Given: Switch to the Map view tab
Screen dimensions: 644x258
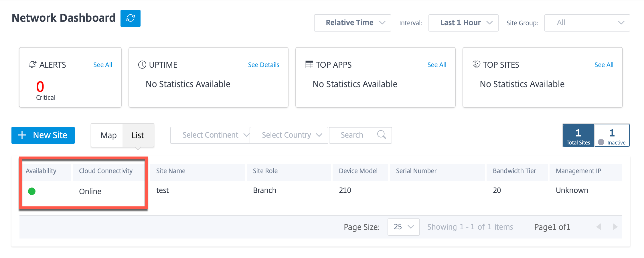Looking at the screenshot, I should pyautogui.click(x=108, y=135).
